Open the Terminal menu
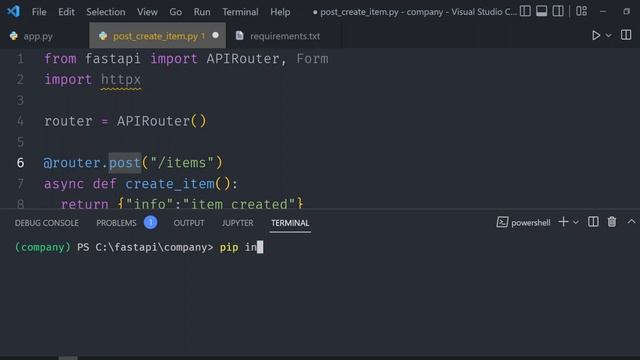 coord(240,12)
